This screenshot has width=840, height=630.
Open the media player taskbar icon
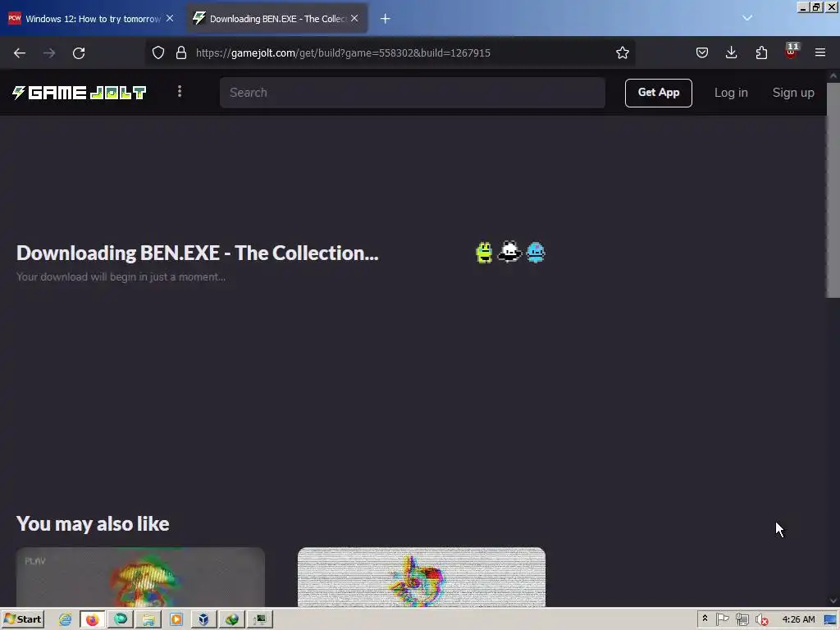click(176, 619)
